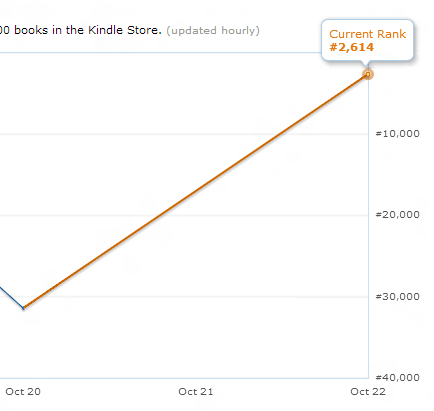Click the #40,000 rank axis label
Image resolution: width=434 pixels, height=411 pixels.
tap(397, 378)
